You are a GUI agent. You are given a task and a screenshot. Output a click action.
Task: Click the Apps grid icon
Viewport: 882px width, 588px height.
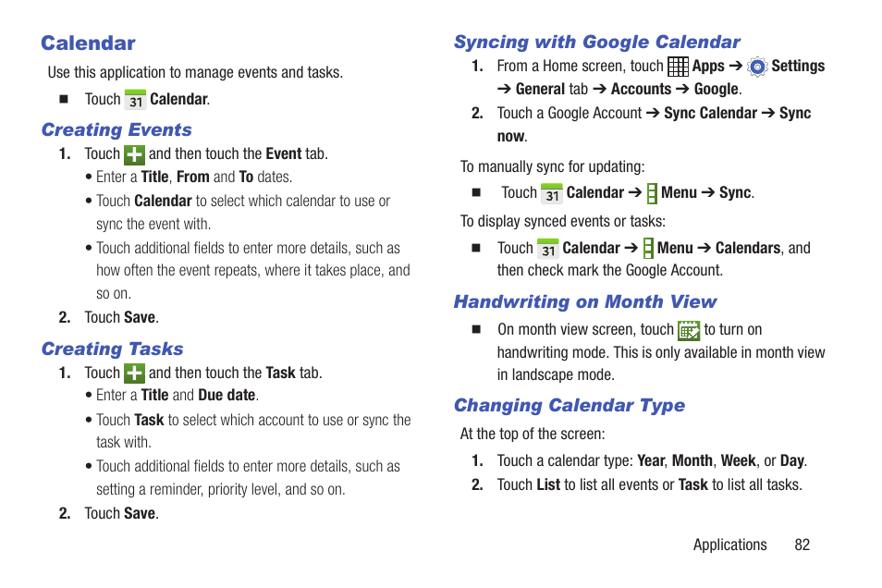pyautogui.click(x=678, y=67)
